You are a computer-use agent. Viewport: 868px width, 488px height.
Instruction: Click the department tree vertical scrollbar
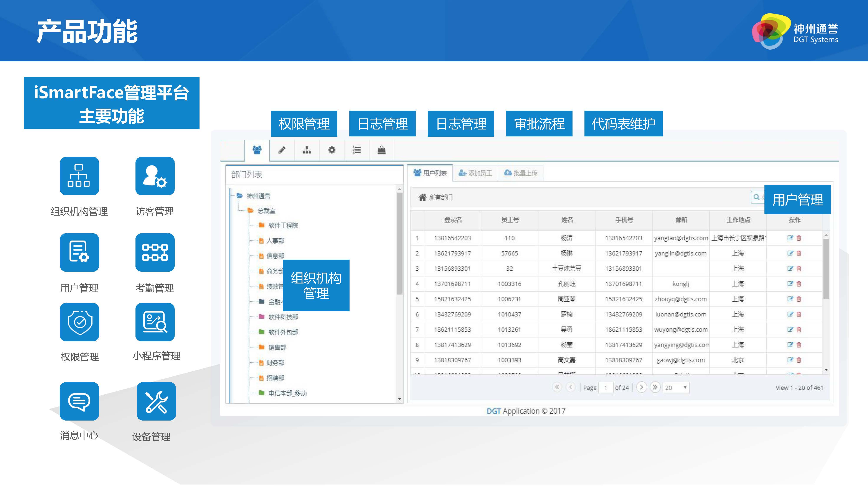tap(399, 243)
